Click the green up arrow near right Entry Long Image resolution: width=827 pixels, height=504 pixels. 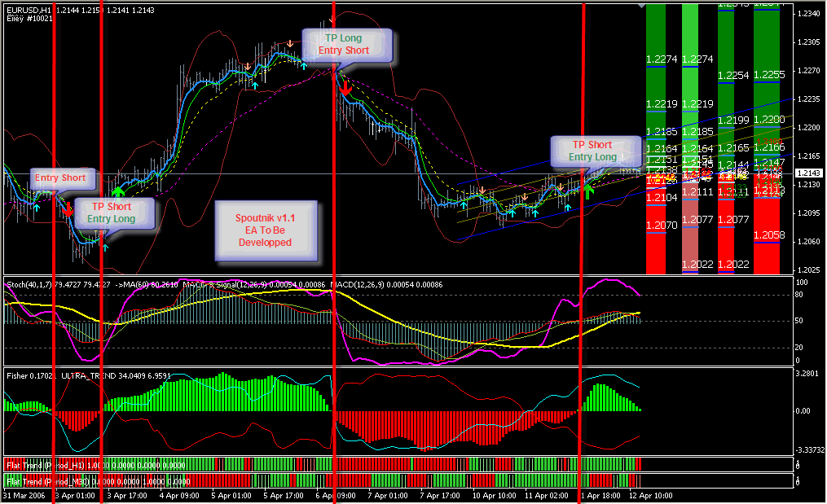click(x=588, y=191)
